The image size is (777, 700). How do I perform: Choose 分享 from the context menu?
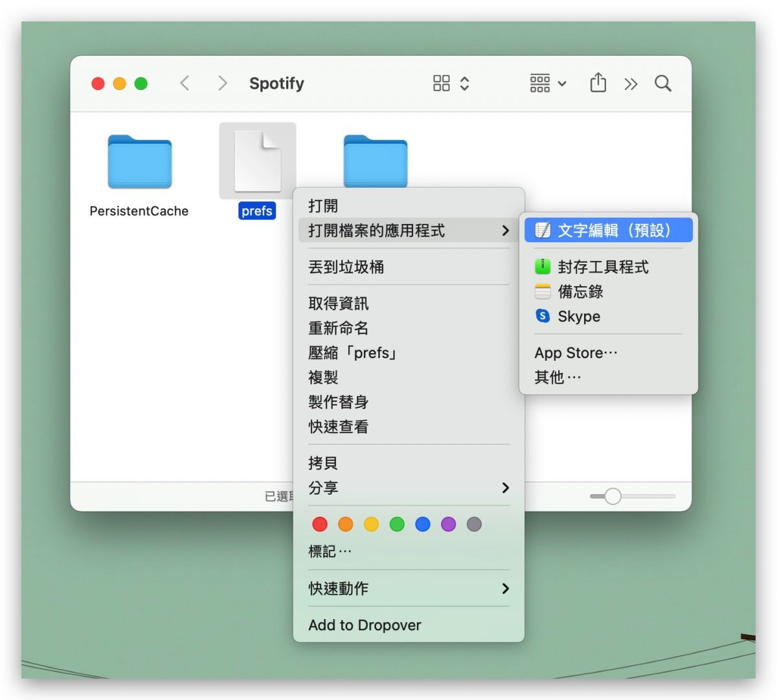pos(409,488)
